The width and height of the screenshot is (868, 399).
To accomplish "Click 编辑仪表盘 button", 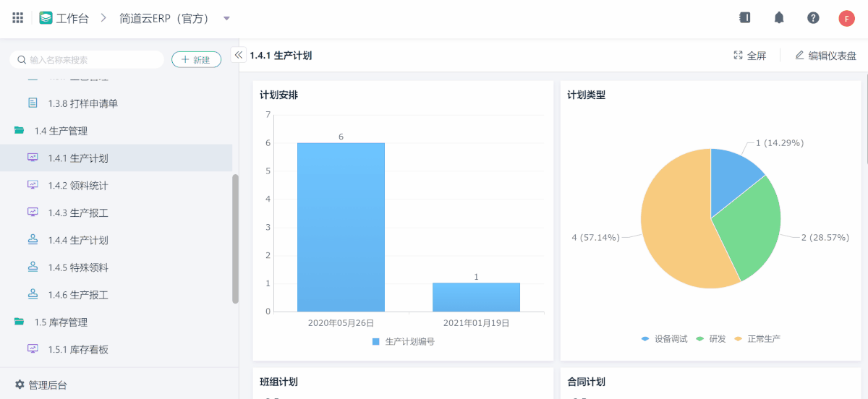I will point(825,55).
